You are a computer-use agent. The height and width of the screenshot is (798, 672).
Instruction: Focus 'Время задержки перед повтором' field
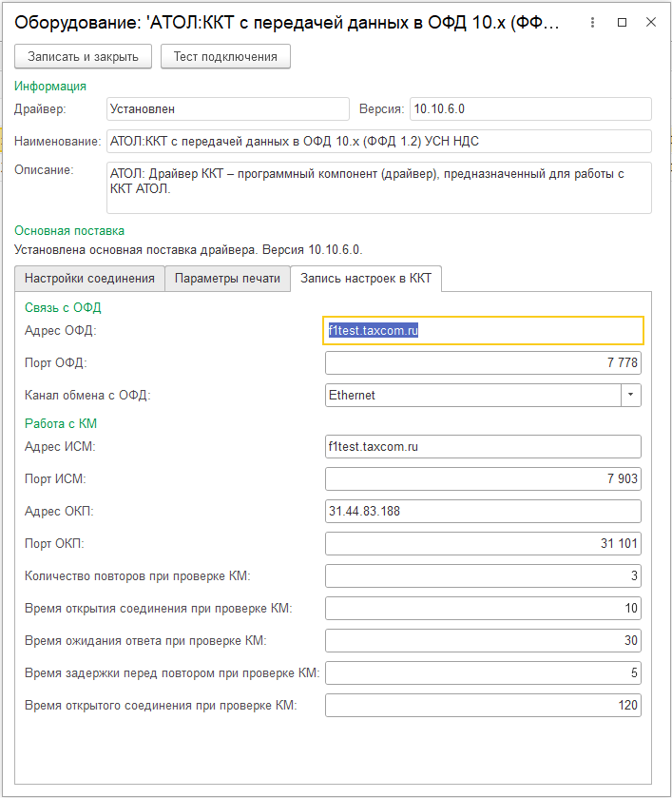click(483, 673)
